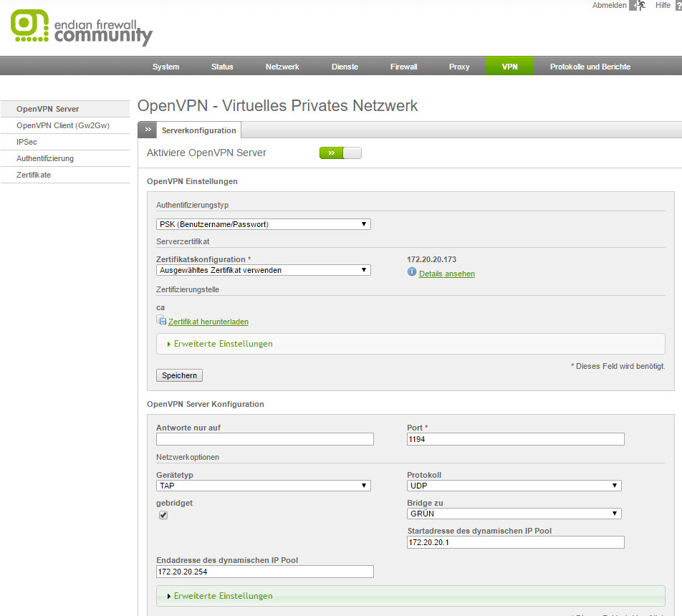682x616 pixels.
Task: Expand the first Erweiterte Einstellungen section
Action: pos(223,344)
